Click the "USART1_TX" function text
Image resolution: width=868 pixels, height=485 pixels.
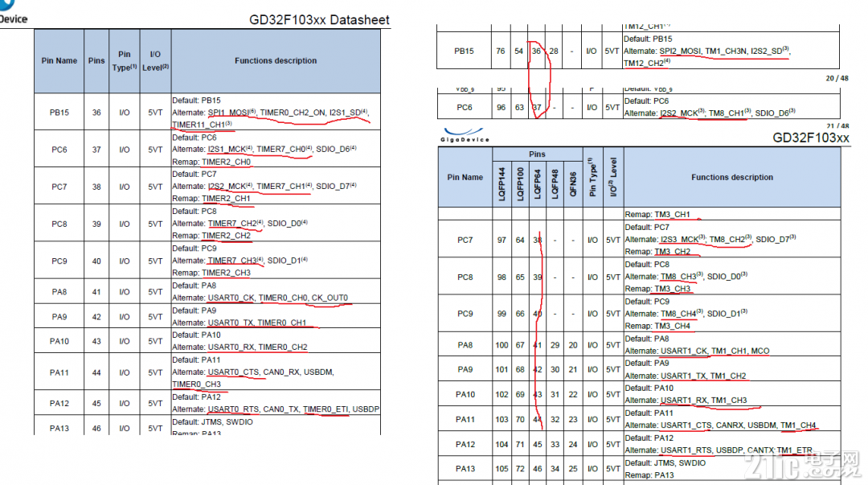683,376
